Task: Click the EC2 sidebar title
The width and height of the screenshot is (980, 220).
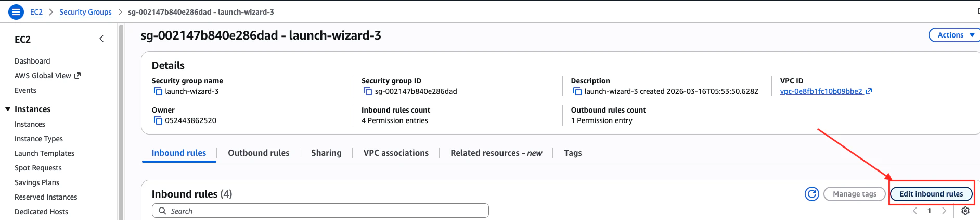Action: tap(22, 39)
